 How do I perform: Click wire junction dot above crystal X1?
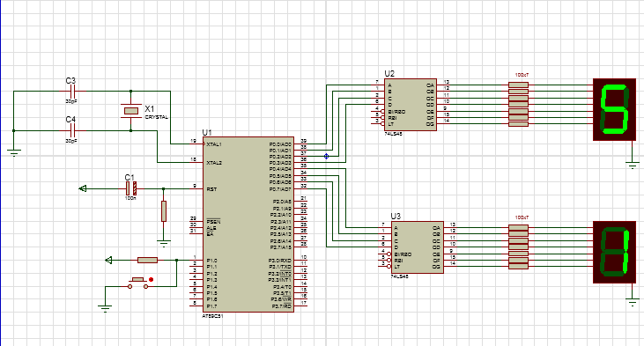click(x=131, y=91)
